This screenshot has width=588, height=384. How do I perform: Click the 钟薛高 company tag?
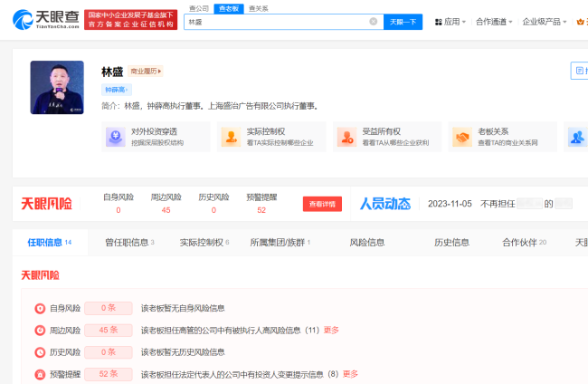click(x=117, y=90)
